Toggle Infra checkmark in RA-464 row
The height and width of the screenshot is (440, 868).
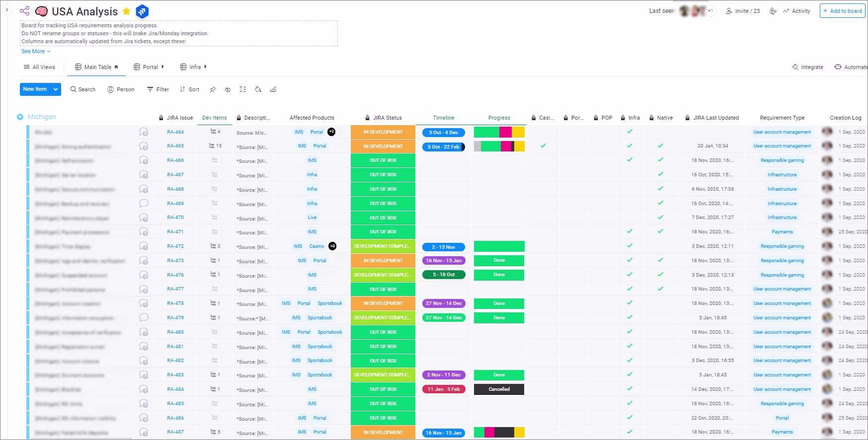point(630,132)
